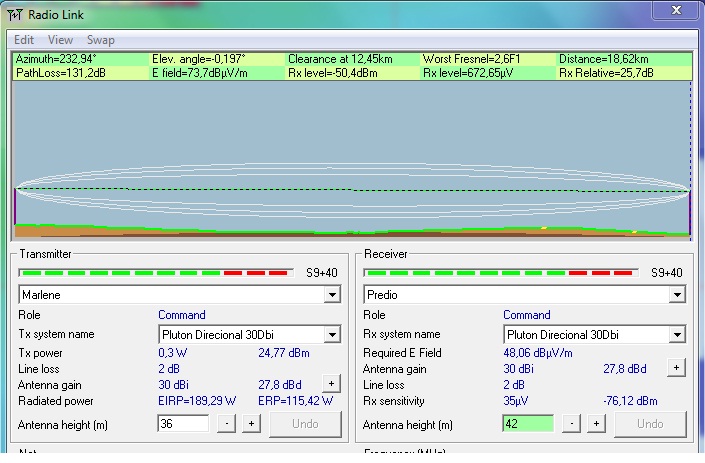
Task: Decrease receiver antenna height with minus button
Action: point(572,424)
